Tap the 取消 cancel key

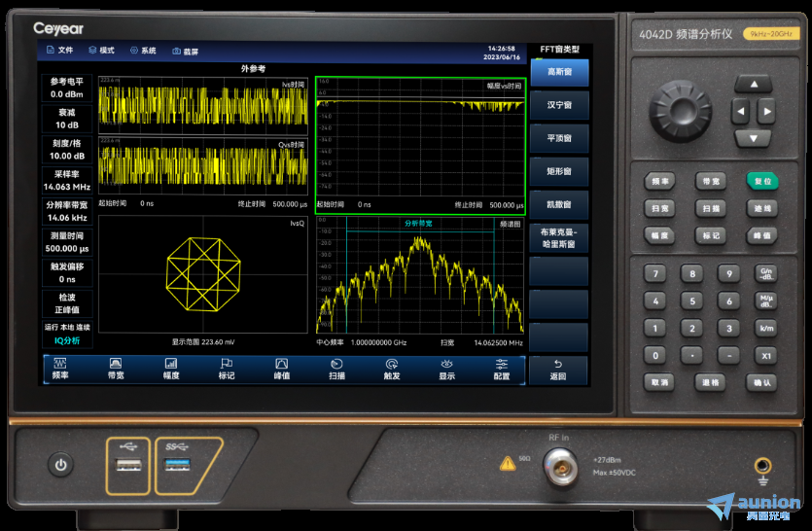point(658,383)
